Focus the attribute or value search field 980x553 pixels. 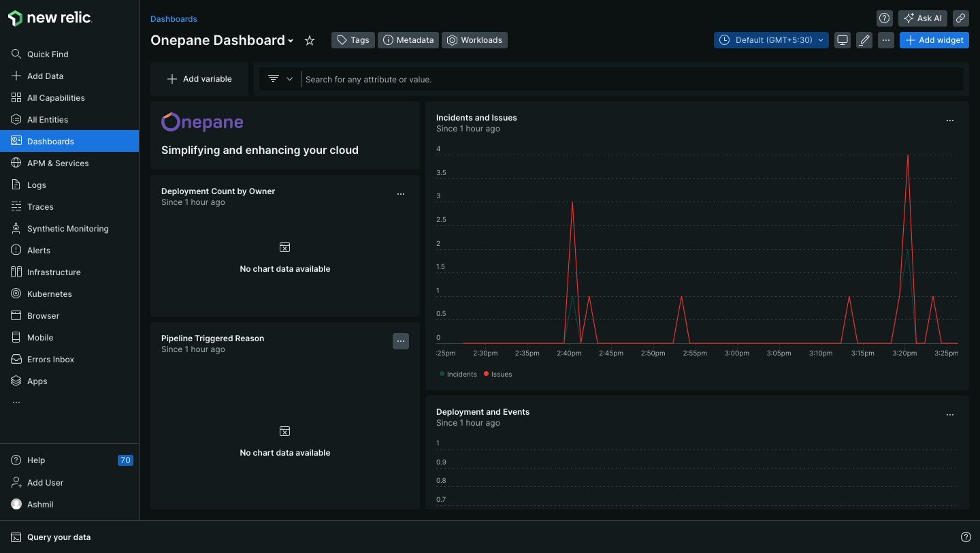[633, 79]
